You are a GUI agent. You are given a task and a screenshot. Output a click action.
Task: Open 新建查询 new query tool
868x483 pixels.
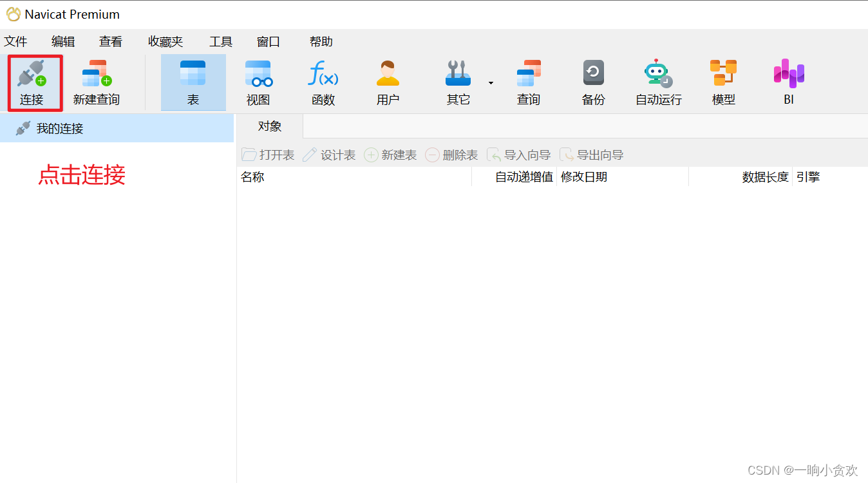[97, 82]
